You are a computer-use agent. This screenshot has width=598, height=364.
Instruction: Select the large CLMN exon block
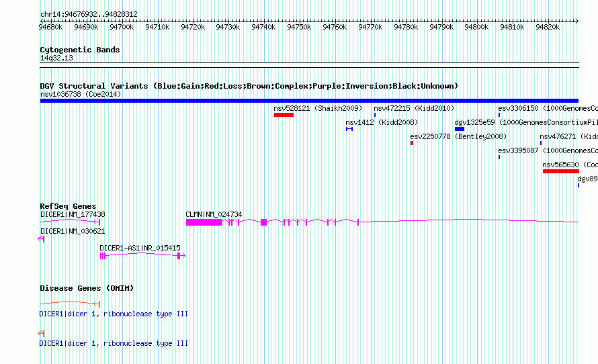point(204,222)
